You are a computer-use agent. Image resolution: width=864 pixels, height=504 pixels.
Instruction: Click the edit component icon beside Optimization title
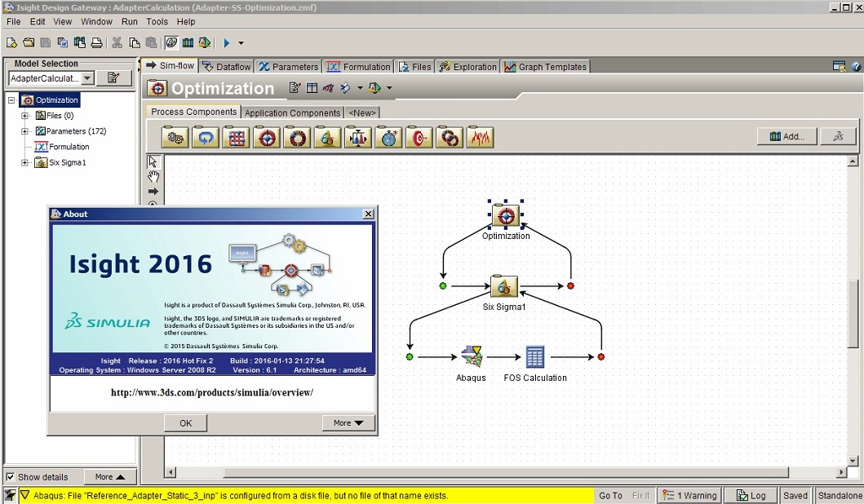295,87
